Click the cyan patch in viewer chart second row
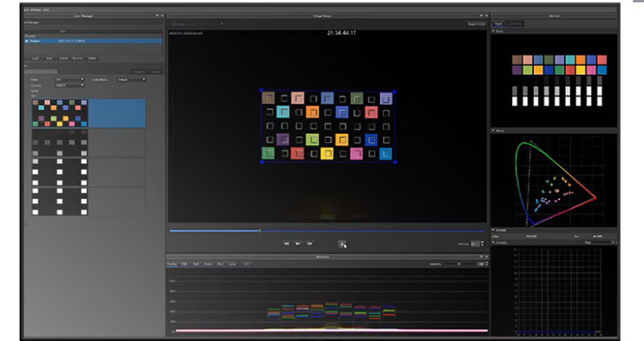Screen dimensions: 644x341 tap(283, 111)
